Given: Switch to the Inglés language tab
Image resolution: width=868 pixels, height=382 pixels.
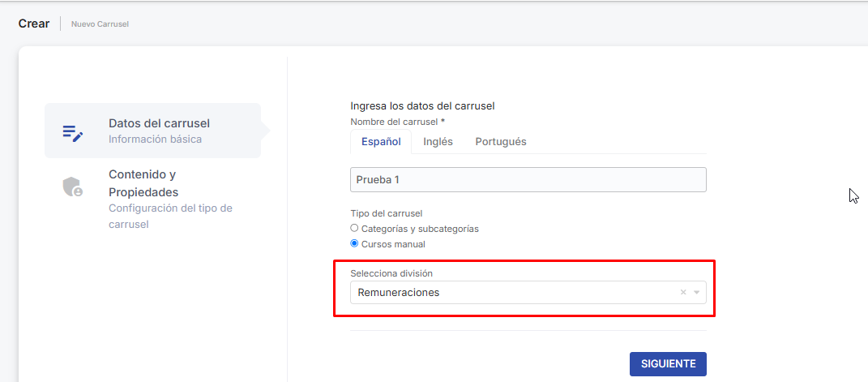Looking at the screenshot, I should pos(438,141).
